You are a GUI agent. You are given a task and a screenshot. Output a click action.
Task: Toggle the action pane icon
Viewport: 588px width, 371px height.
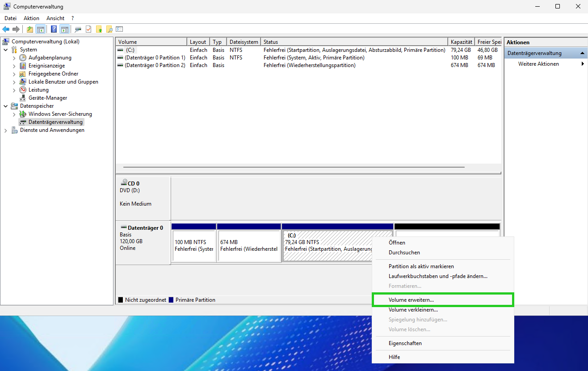(x=65, y=29)
